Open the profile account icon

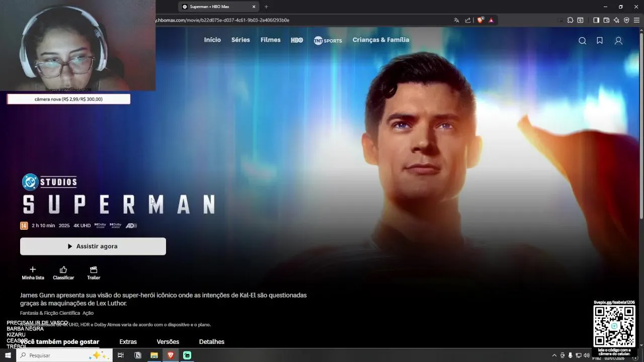[x=618, y=41]
